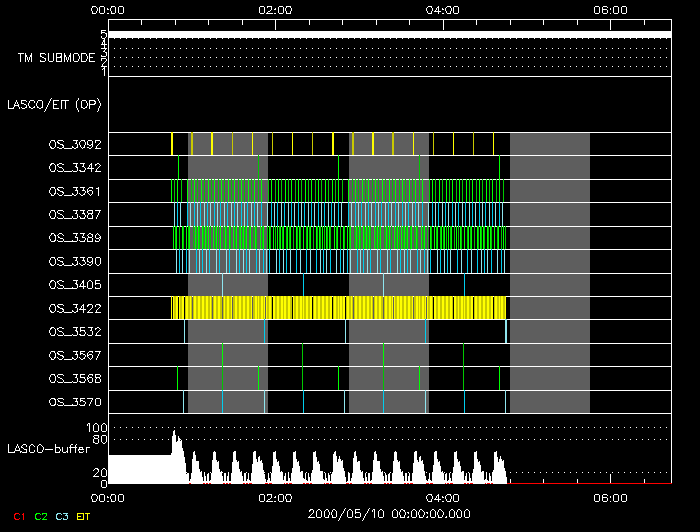Click the LASCO/EIT (OP) label
Screen dimensions: 700x532
pyautogui.click(x=54, y=105)
